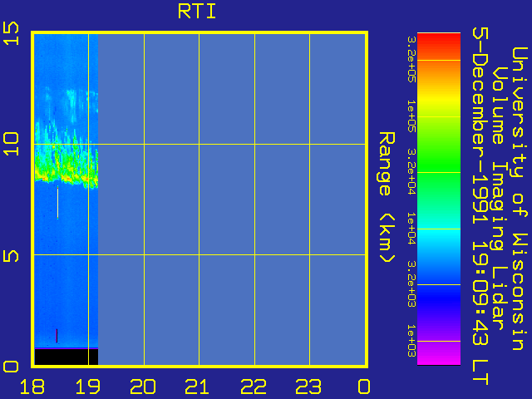532x399 pixels.
Task: Select the 10 km range tick label
Action: (x=11, y=144)
